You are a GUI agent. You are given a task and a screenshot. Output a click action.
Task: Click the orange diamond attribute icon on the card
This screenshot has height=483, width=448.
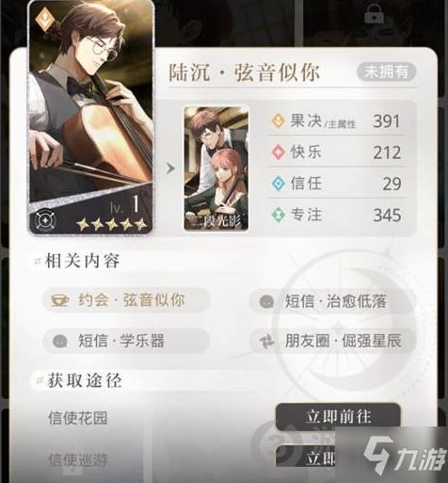point(43,20)
